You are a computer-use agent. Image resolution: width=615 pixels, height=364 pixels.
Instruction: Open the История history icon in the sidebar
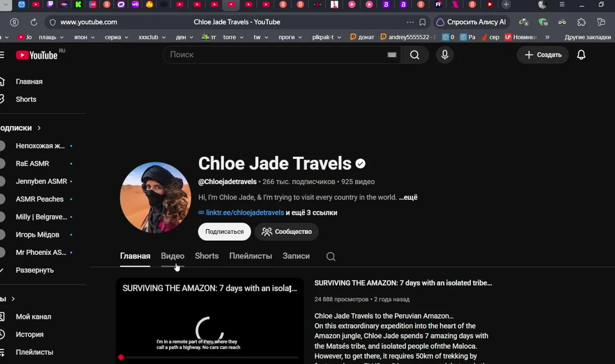point(2,334)
